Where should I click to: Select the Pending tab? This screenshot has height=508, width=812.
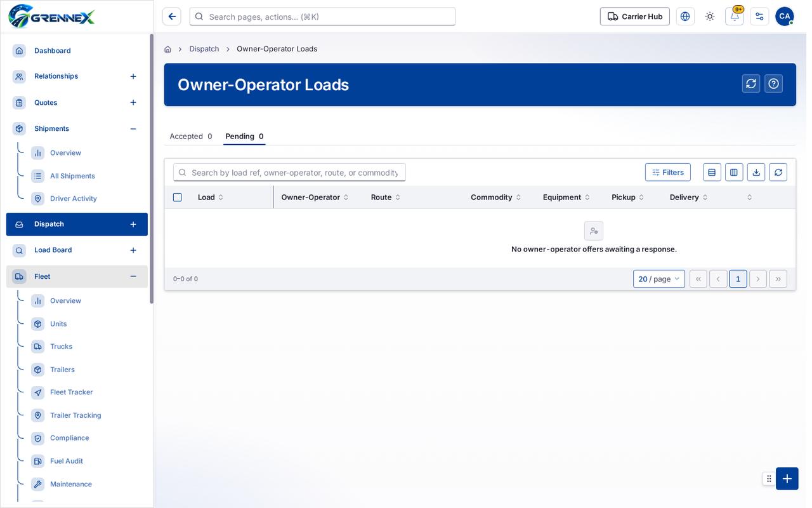[x=244, y=137]
